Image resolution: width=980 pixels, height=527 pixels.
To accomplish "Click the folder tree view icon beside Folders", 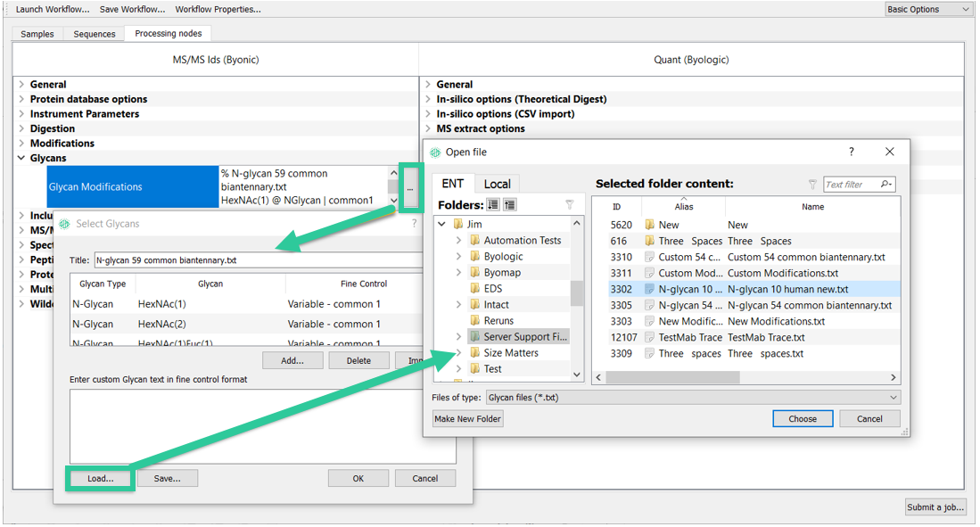I will point(509,204).
